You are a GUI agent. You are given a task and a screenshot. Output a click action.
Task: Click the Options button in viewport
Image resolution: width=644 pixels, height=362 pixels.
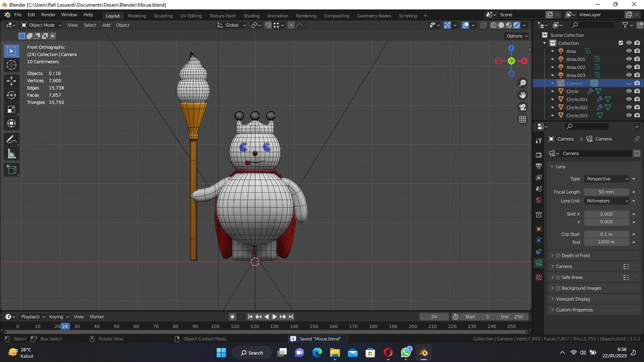(x=517, y=36)
